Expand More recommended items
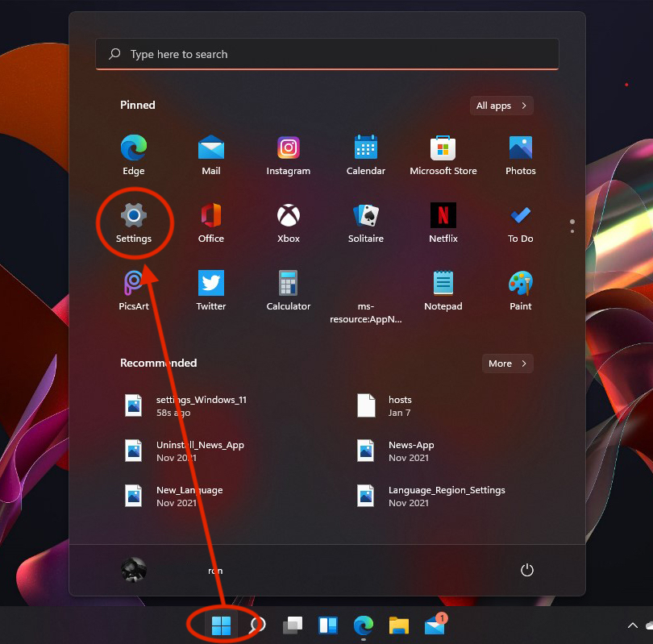 click(x=508, y=364)
